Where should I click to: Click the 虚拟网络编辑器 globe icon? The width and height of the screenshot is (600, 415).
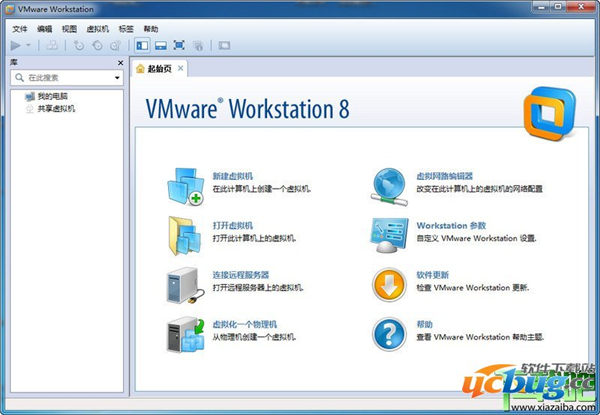[x=389, y=187]
